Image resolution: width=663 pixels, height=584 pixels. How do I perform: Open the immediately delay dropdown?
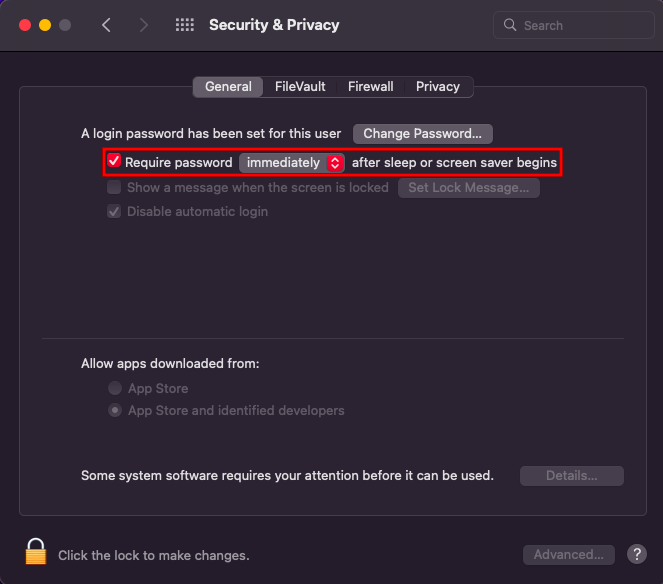292,163
